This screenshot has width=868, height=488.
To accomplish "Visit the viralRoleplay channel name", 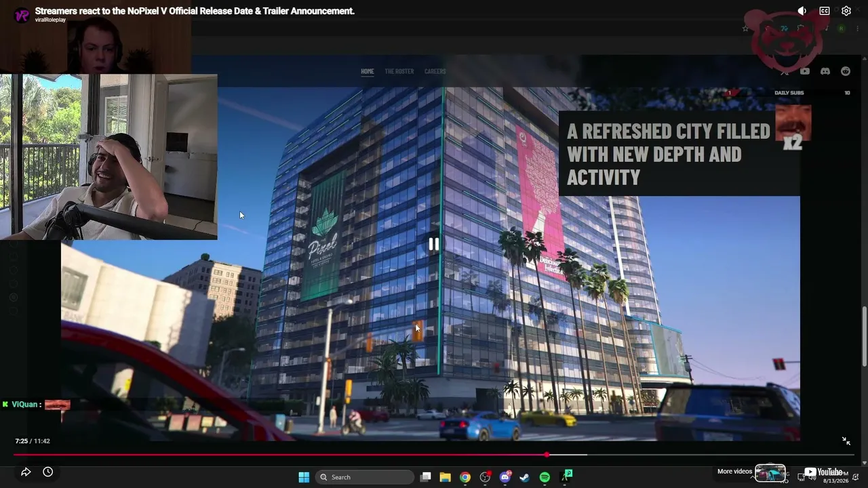I will (50, 20).
